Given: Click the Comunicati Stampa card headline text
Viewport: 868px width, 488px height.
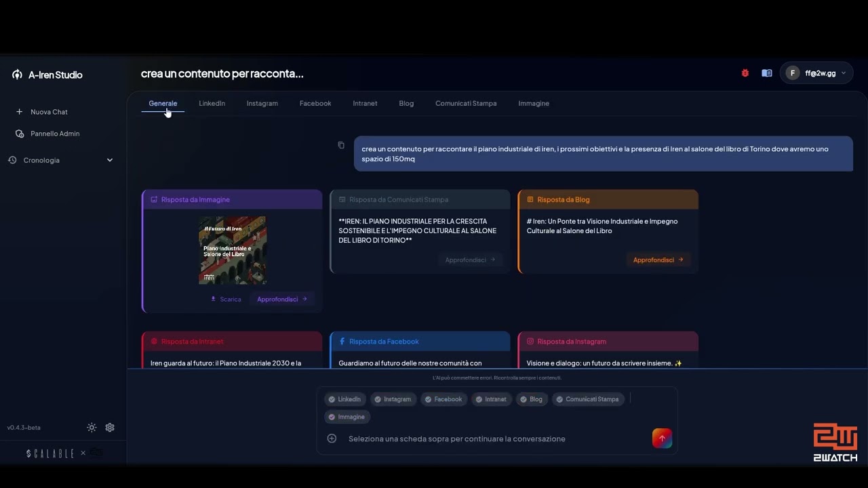Looking at the screenshot, I should point(418,230).
